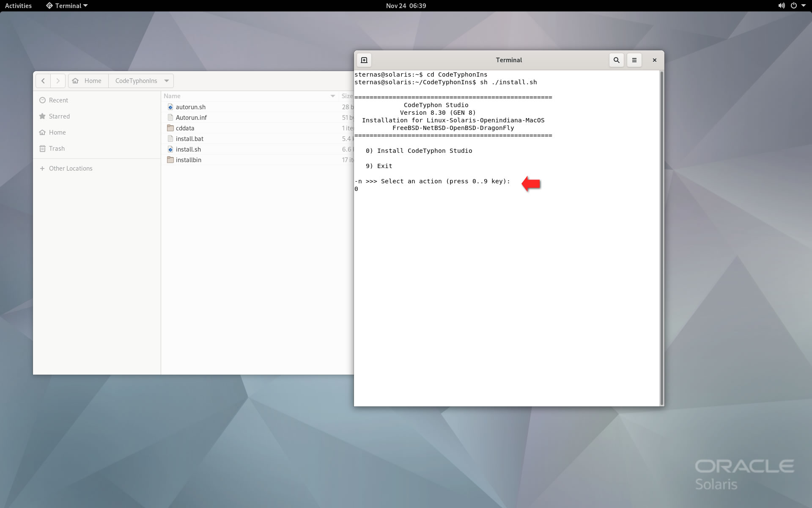Click the volume icon in top bar
The image size is (812, 508).
[x=782, y=6]
